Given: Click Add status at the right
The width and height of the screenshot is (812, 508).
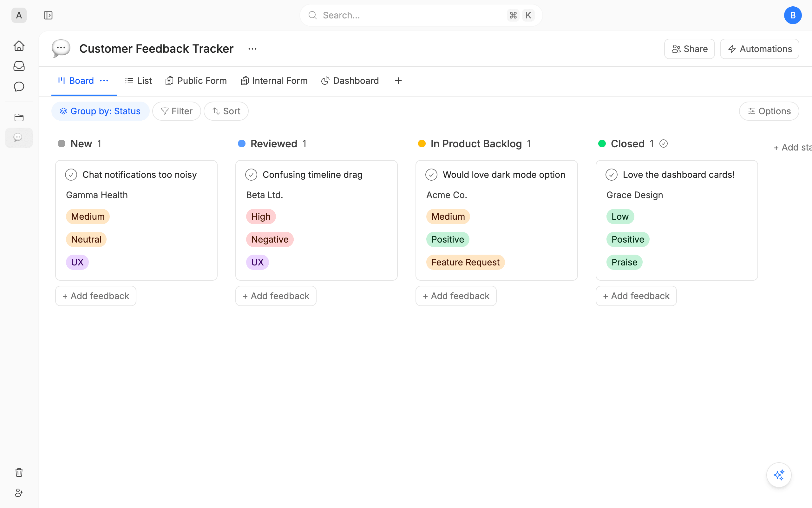Looking at the screenshot, I should pyautogui.click(x=792, y=148).
